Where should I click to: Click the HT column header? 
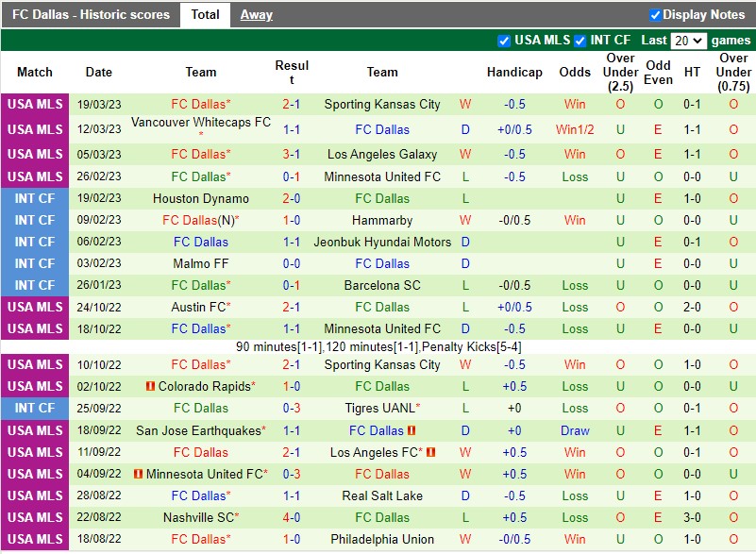tap(692, 73)
